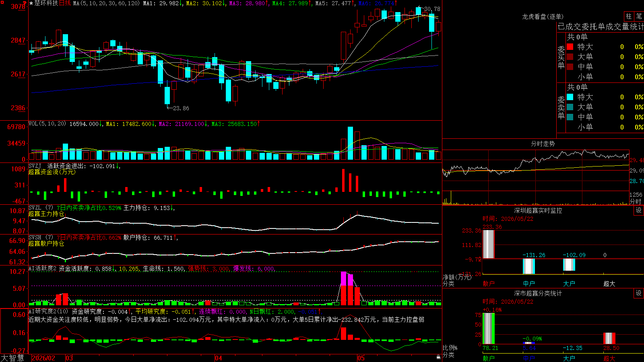Switch 龙虎看盘 to 笔 view
Viewport: 644px width, 362px height.
pos(639,16)
